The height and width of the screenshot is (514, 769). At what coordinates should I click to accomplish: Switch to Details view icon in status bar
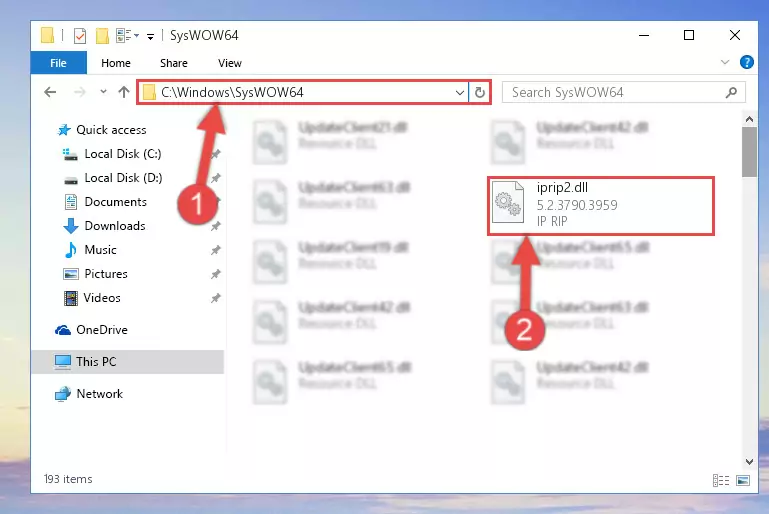tap(720, 480)
